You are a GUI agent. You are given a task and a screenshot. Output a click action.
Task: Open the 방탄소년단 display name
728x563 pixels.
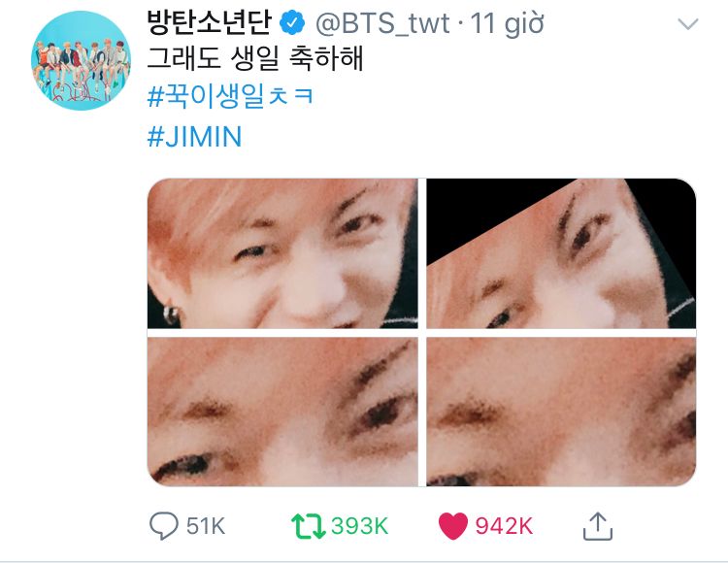click(x=209, y=22)
